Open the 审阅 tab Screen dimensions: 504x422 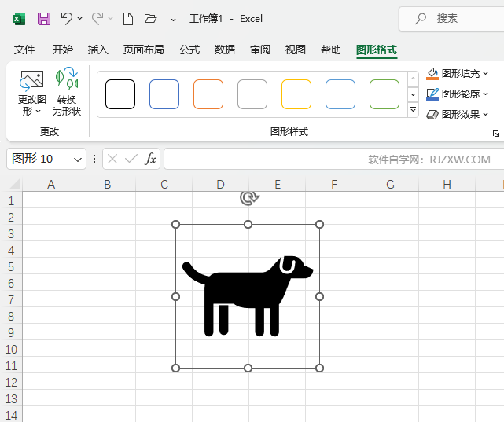click(x=260, y=50)
